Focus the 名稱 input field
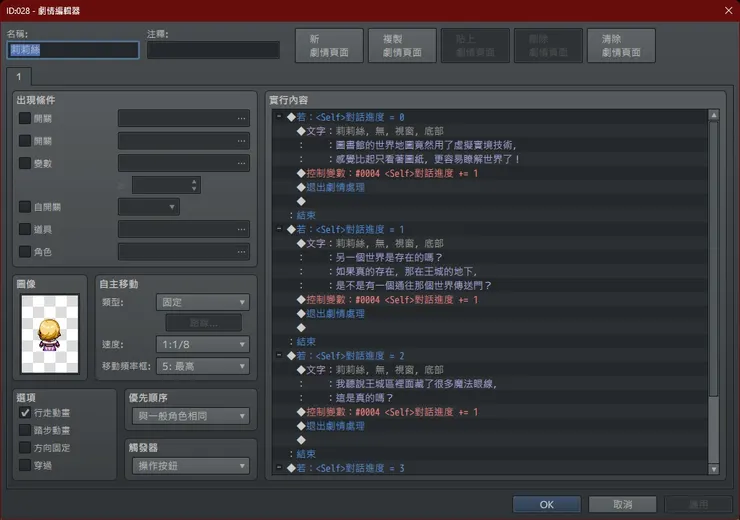The width and height of the screenshot is (740, 520). (x=73, y=50)
